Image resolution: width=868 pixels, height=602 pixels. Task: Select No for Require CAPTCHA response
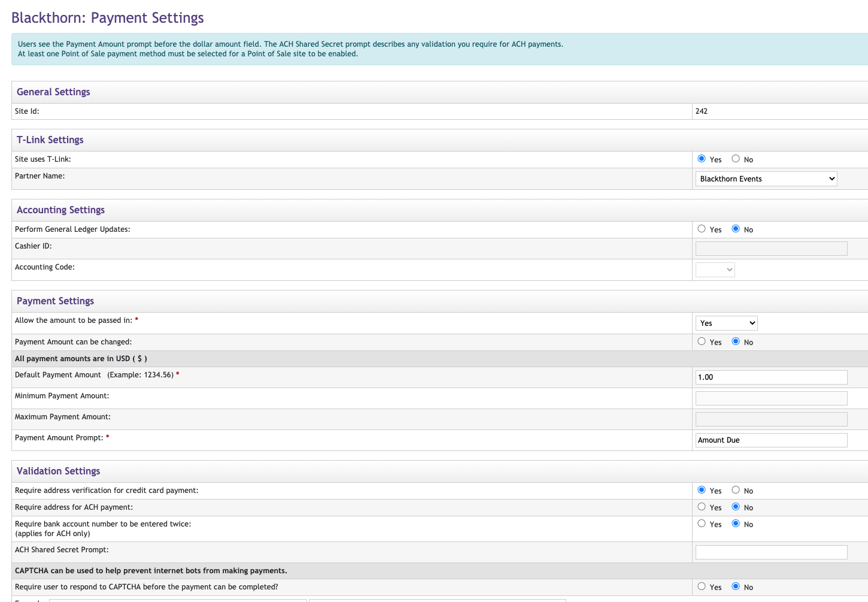(x=736, y=586)
